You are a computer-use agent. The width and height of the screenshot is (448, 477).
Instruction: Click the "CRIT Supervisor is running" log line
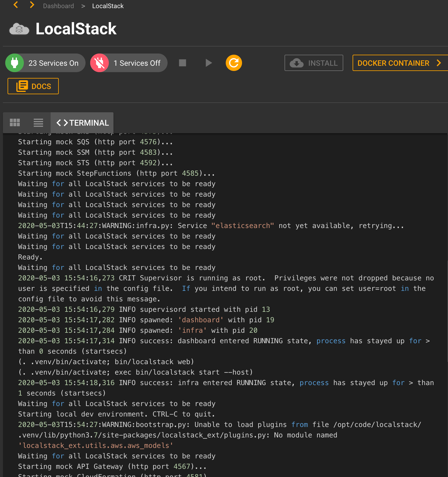226,289
